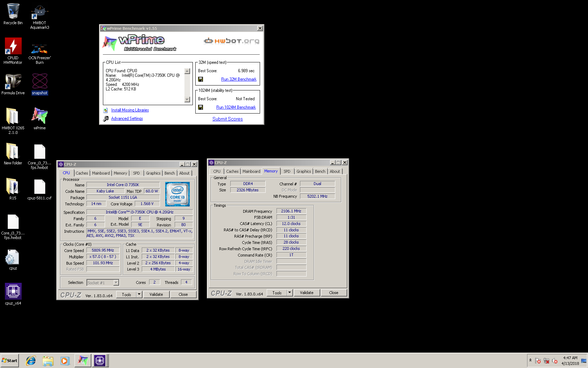Open SPD tab in left CPU-Z window
This screenshot has height=368, width=588.
click(x=136, y=173)
